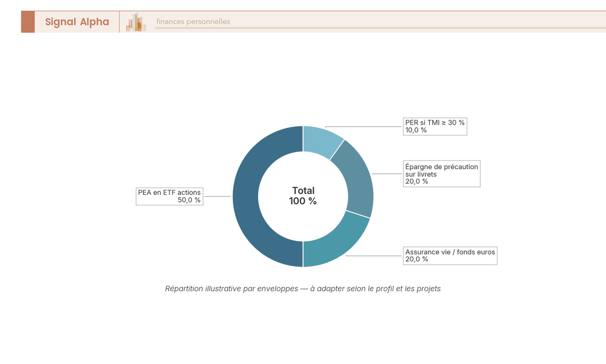This screenshot has height=364, width=606.
Task: Click the bar chart logo icon in header
Action: click(x=136, y=22)
